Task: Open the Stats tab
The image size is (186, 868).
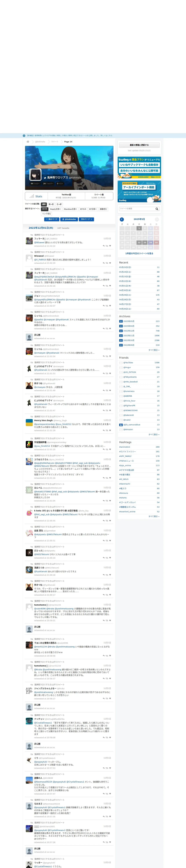Action: click(x=37, y=196)
